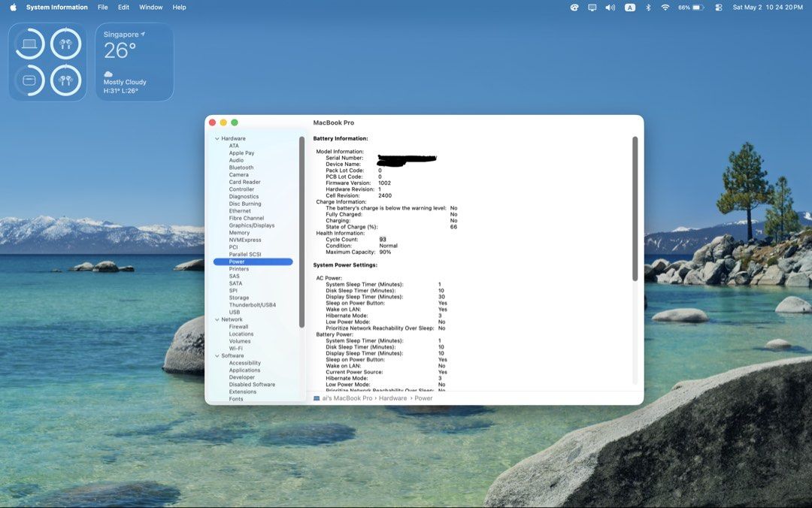Select Audio in the sidebar
This screenshot has width=812, height=508.
tap(236, 161)
